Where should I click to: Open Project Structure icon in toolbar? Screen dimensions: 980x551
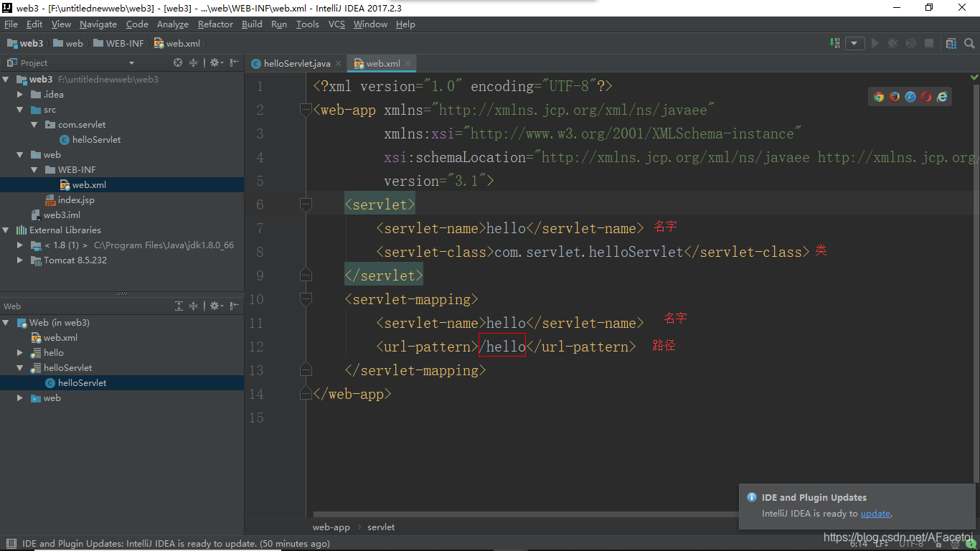click(x=951, y=43)
